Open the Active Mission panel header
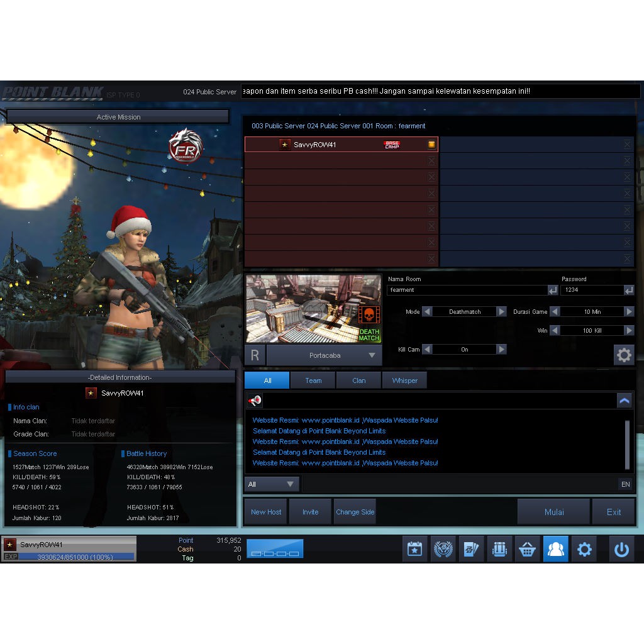Viewport: 644px width, 644px height. coord(118,116)
